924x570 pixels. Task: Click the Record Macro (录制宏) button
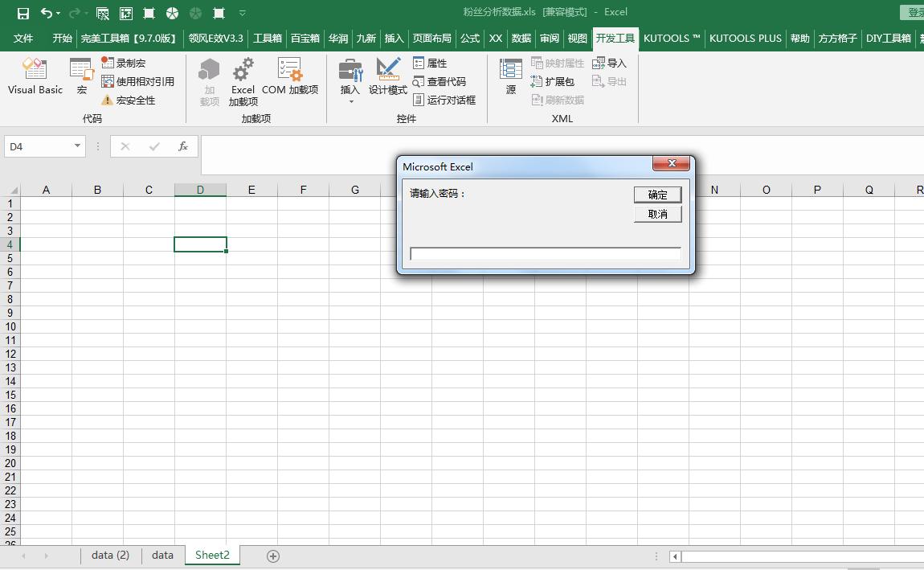click(123, 63)
